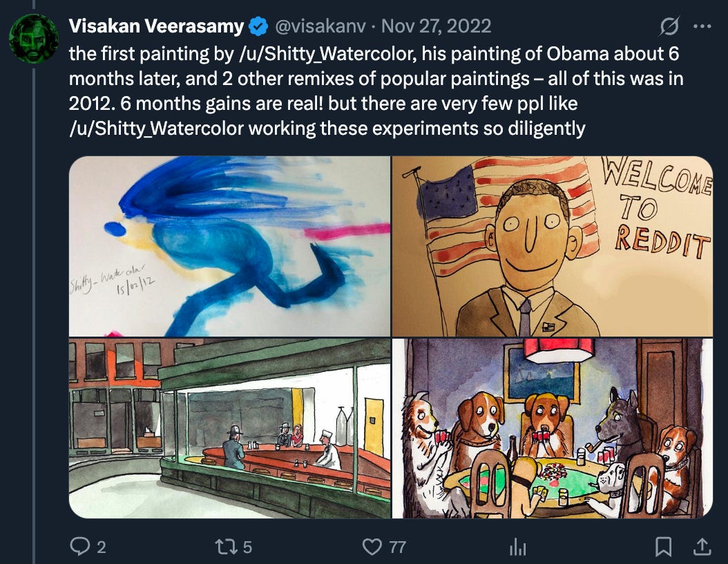The width and height of the screenshot is (728, 564).
Task: Bookmark this tweet
Action: [x=663, y=546]
